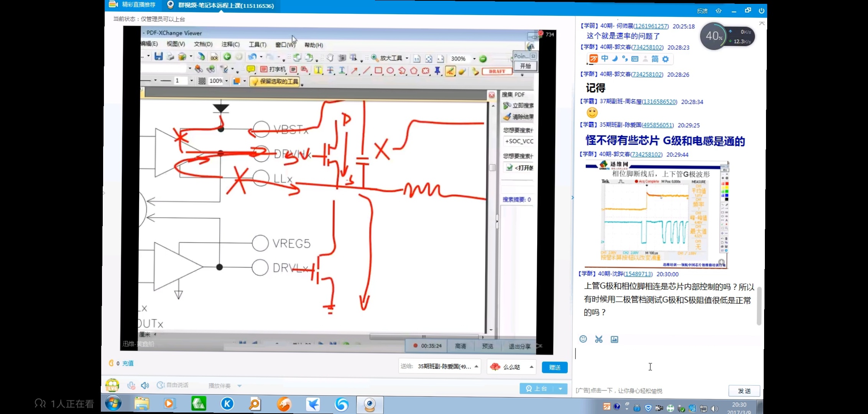The width and height of the screenshot is (868, 414).
Task: Toggle 自由说话 free-talk mode
Action: point(173,385)
